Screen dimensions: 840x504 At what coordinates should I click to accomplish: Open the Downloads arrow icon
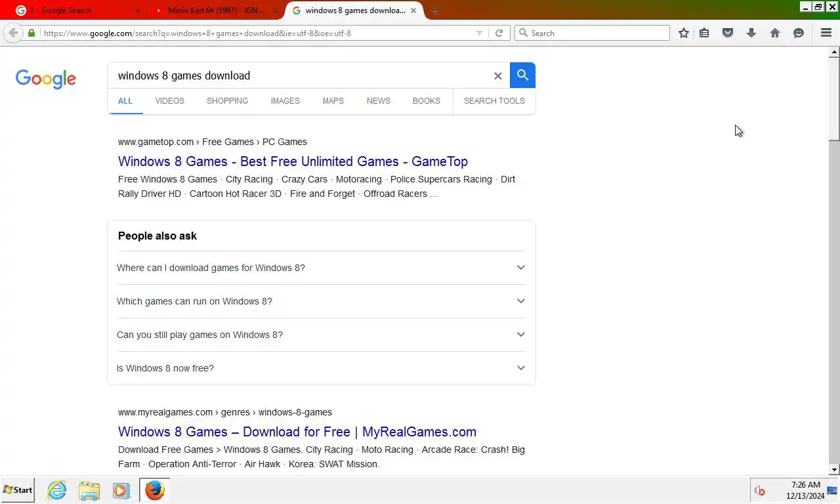click(x=751, y=33)
